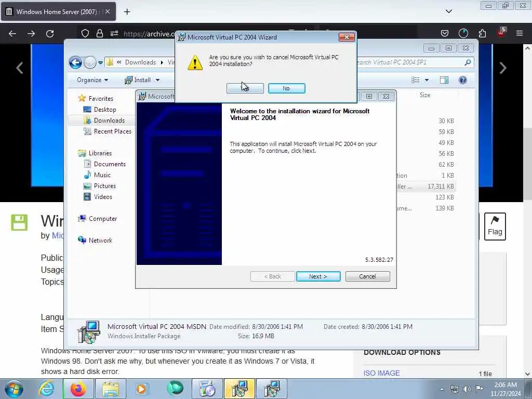Screen dimensions: 532x399
Task: Click the search magnifier icon in Explorer
Action: [468, 62]
